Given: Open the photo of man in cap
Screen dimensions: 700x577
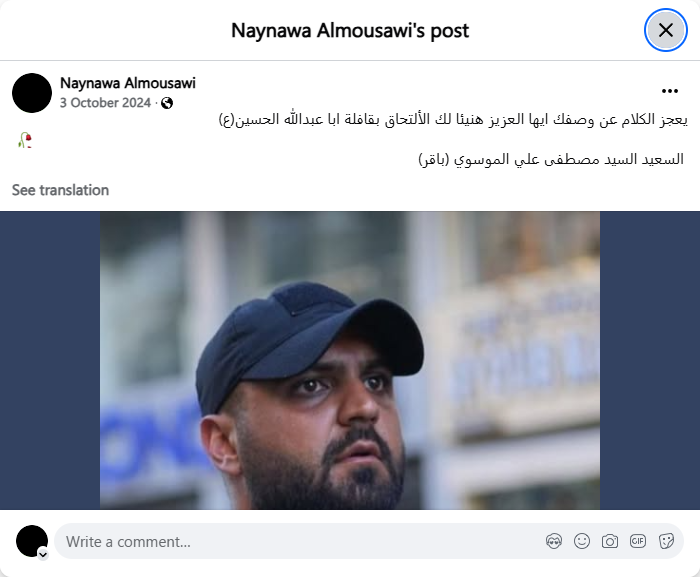Looking at the screenshot, I should click(350, 360).
